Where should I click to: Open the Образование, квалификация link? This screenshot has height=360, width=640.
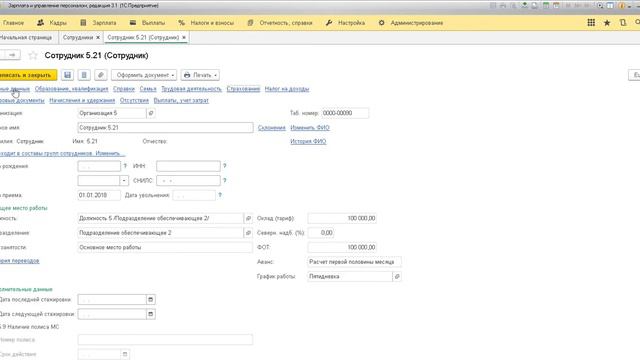71,89
